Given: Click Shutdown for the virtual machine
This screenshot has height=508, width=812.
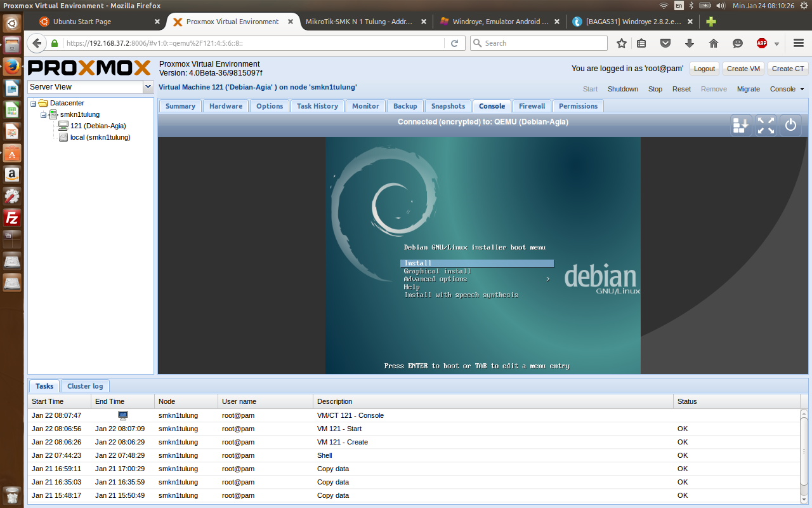Looking at the screenshot, I should [623, 89].
